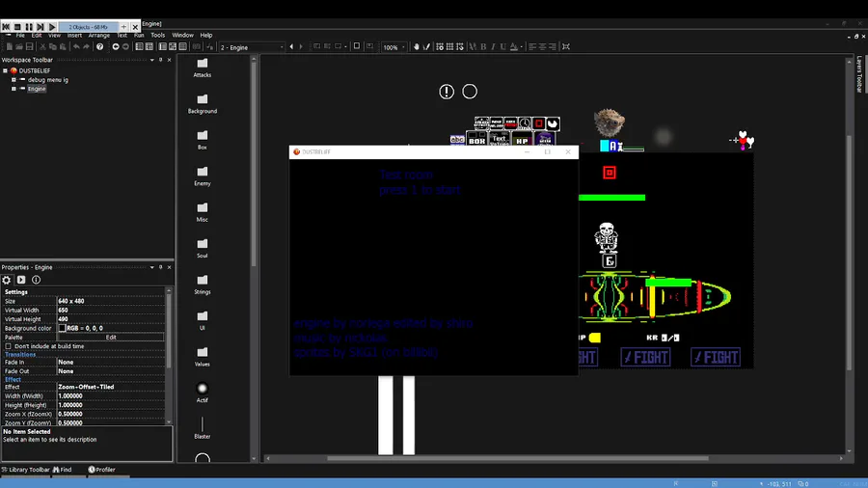Stop the running application in debugger

point(17,27)
